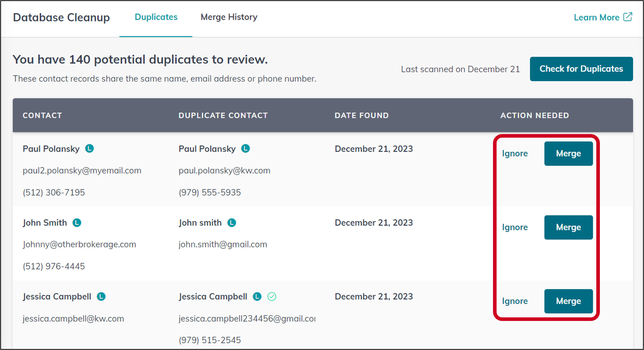Ignore the John Smith duplicate
This screenshot has height=350, width=644.
515,227
